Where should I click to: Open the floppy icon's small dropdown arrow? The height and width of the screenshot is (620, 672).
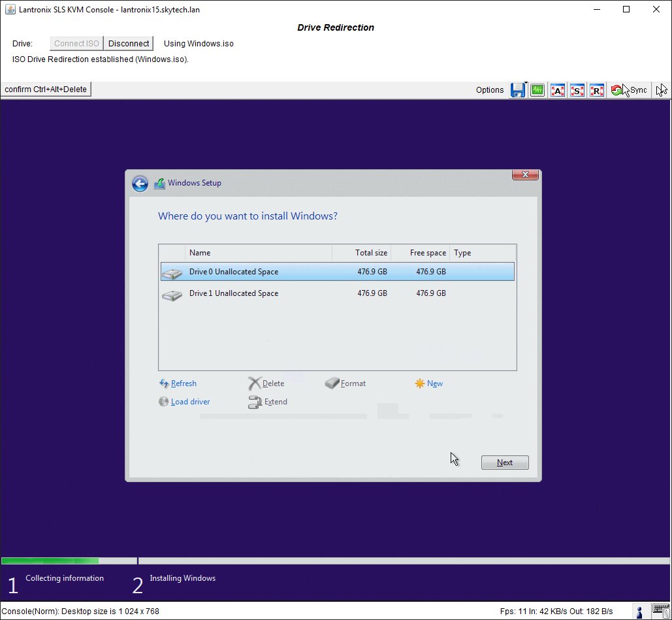pos(526,83)
